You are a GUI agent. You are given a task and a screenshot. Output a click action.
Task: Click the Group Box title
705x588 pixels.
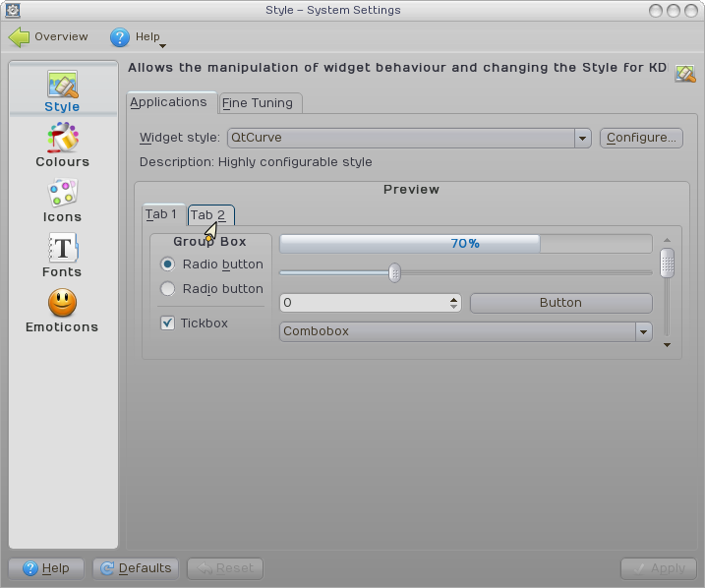click(210, 242)
